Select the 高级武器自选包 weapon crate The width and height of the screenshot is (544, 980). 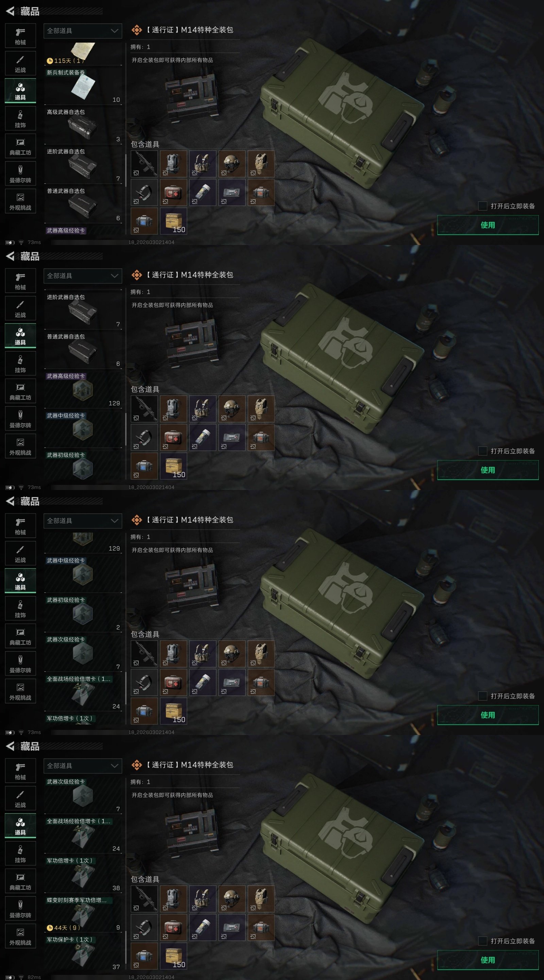tap(83, 126)
